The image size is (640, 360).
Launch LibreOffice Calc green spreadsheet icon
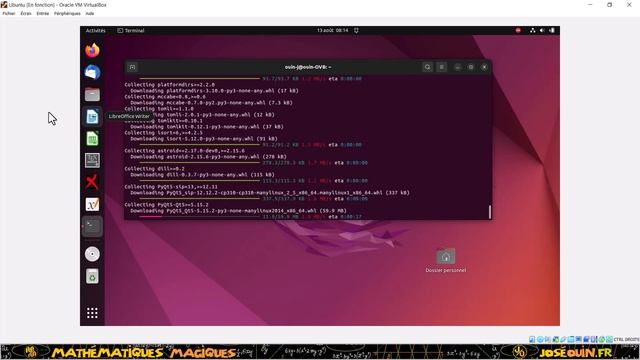(x=92, y=139)
